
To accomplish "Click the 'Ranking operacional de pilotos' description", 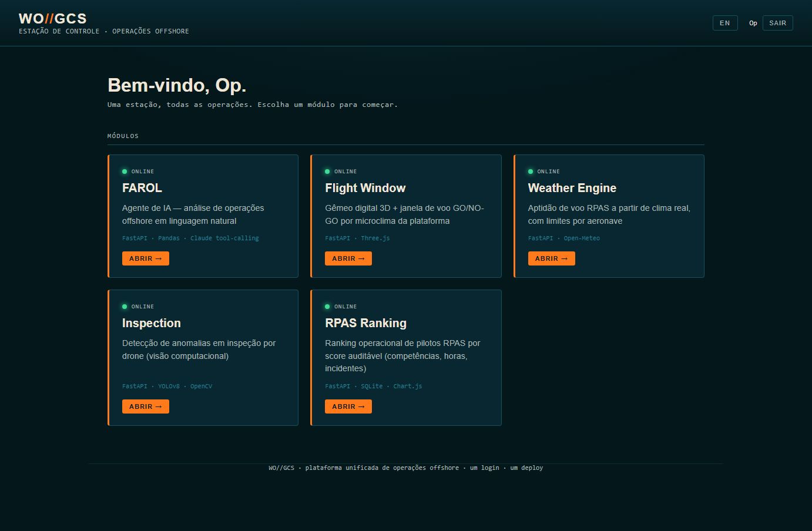I will coord(402,356).
